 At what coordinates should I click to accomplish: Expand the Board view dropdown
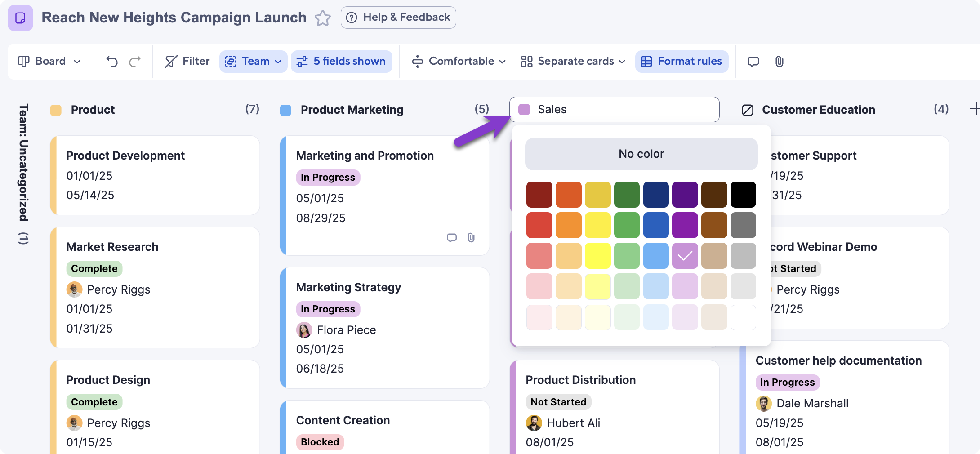pyautogui.click(x=49, y=61)
